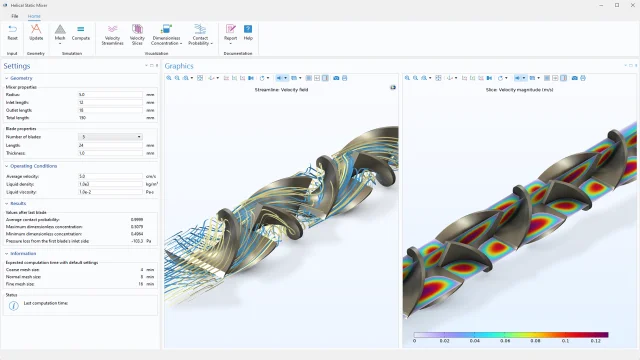
Task: Toggle highlighted third display-mode button in Streamline toolbar
Action: tap(325, 78)
